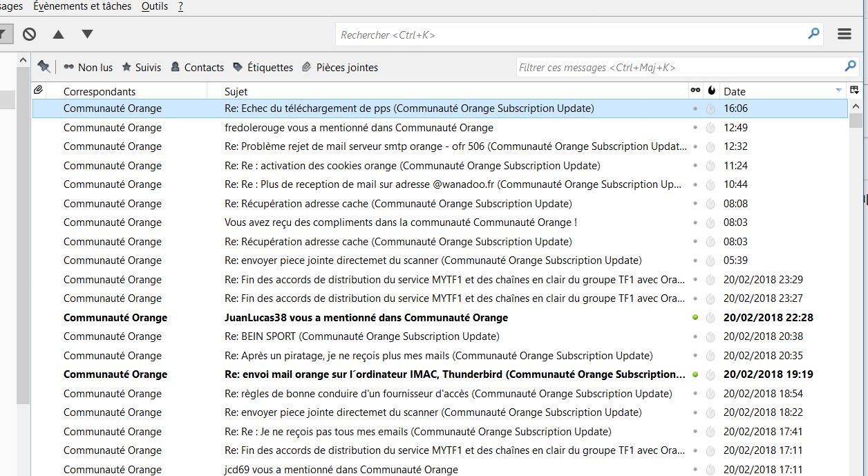Viewport: 868px width, 476px height.
Task: Sort by the flame junk-status column header
Action: point(711,91)
